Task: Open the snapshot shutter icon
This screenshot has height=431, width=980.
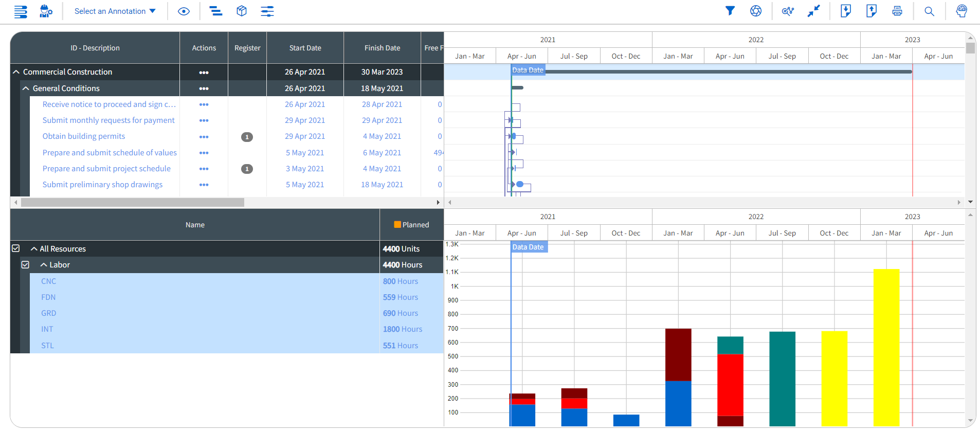Action: point(755,11)
